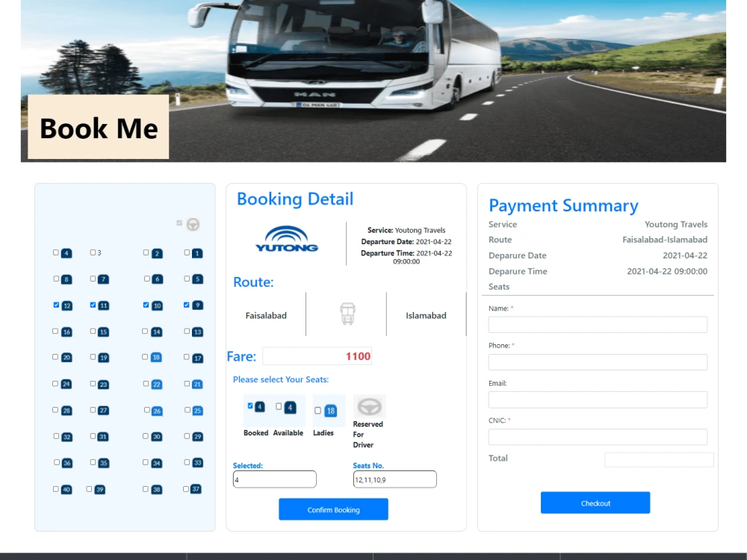
Task: Toggle the Booked legend checkbox
Action: (x=250, y=405)
